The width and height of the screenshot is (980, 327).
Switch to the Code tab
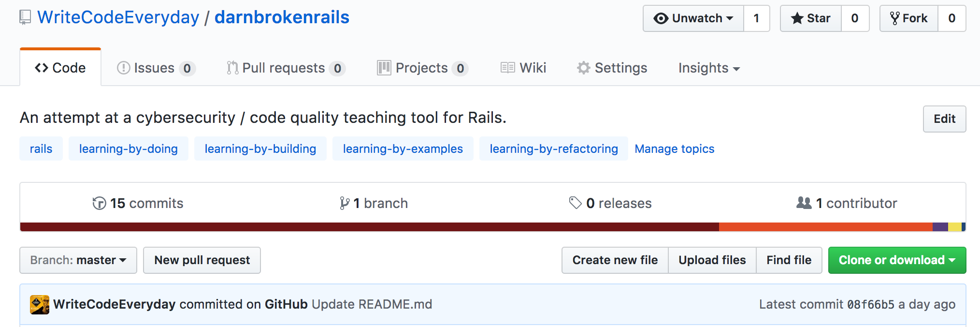point(60,68)
